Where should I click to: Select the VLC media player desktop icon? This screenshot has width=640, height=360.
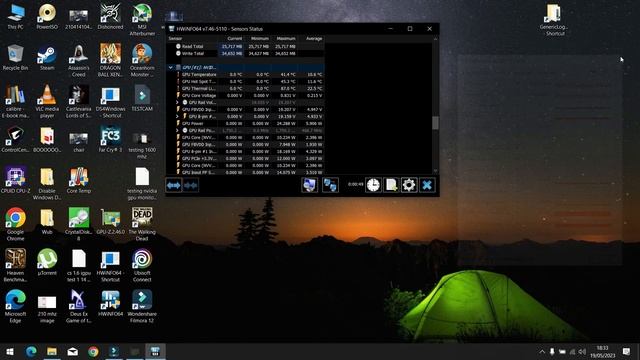point(47,101)
